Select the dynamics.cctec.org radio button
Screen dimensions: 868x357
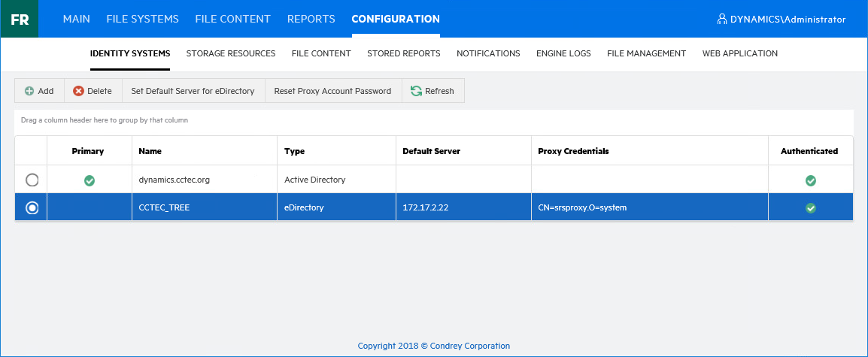coord(32,180)
